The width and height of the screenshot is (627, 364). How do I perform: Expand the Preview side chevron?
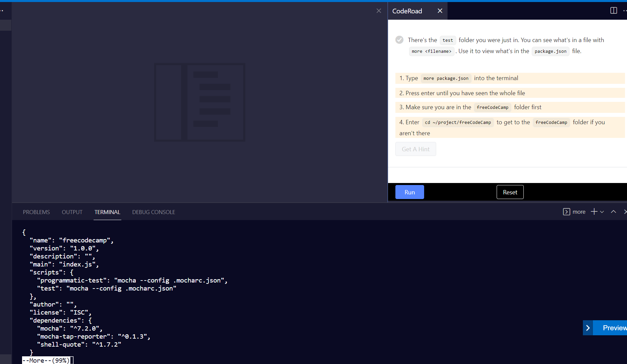click(588, 328)
